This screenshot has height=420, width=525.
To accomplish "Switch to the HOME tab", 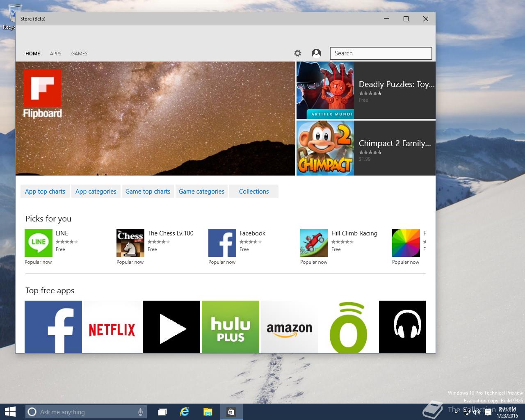I will tap(33, 54).
